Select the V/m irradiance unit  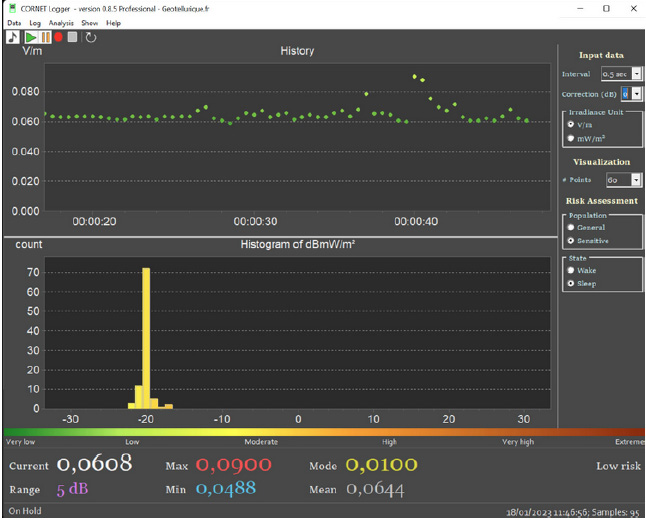(572, 125)
